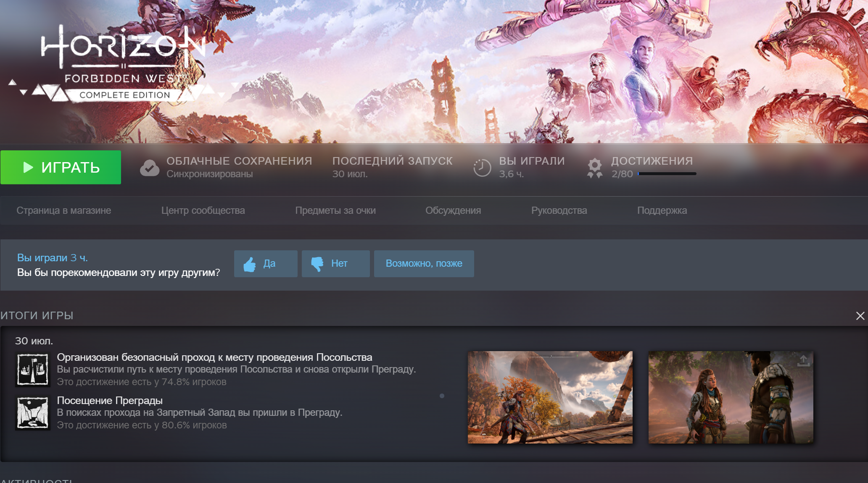
Task: Open the achievements badge icon
Action: 595,168
